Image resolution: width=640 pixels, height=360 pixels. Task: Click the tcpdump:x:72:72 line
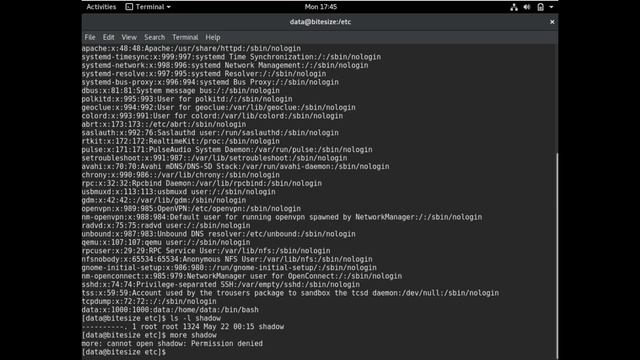tap(149, 301)
